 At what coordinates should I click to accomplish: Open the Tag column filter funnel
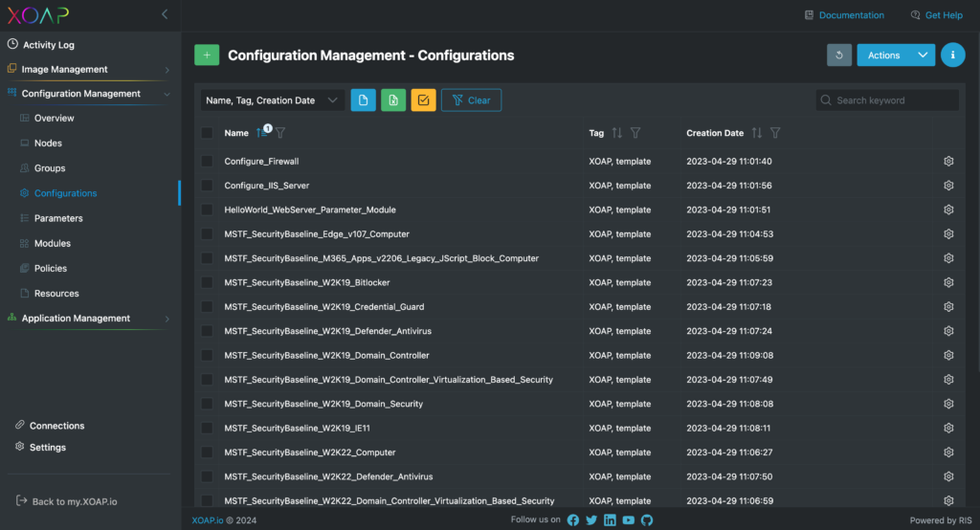pyautogui.click(x=635, y=132)
